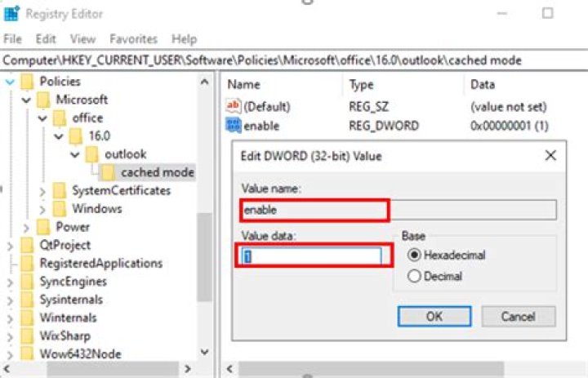This screenshot has height=378, width=588.
Task: Collapse the Policies tree node
Action: 10,82
